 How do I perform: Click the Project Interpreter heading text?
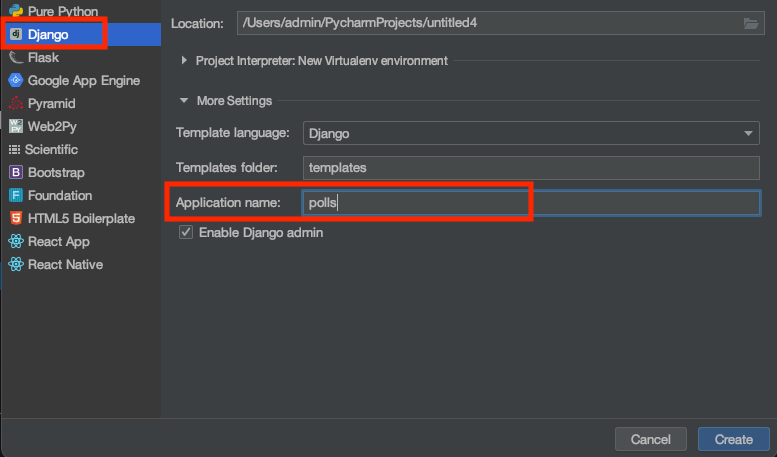[x=322, y=60]
